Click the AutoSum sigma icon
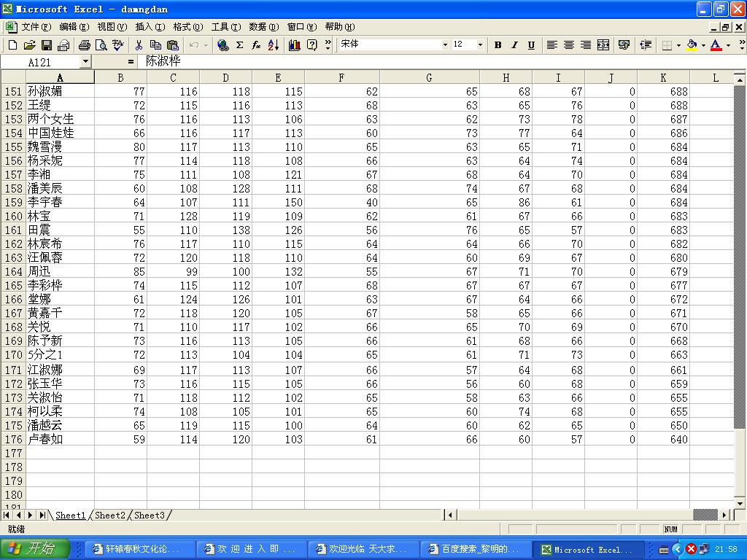Screen dimensions: 747x560 pos(239,45)
